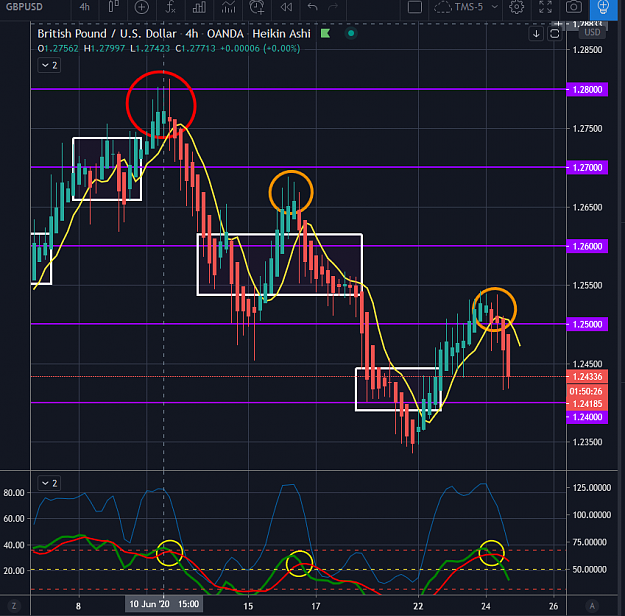
Task: Click the chart title British Pound / U.S. Dollar
Action: point(107,34)
